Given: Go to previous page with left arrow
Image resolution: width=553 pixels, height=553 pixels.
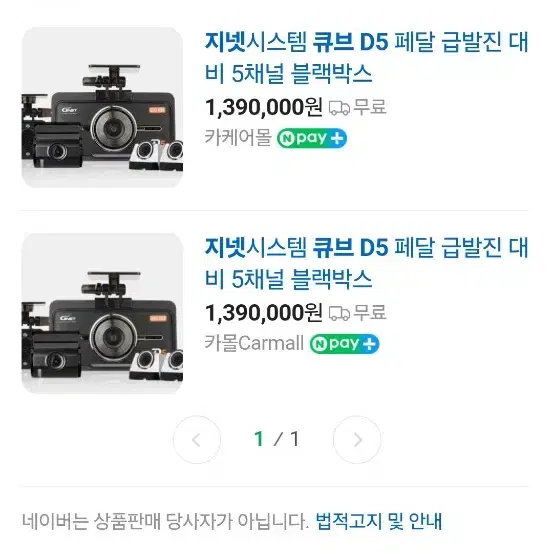Looking at the screenshot, I should pos(197,439).
